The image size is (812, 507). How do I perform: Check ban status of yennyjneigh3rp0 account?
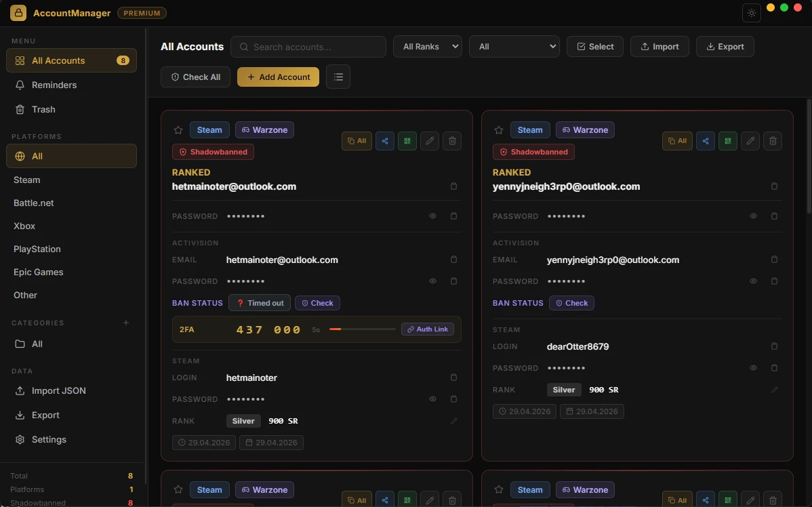[x=571, y=303]
